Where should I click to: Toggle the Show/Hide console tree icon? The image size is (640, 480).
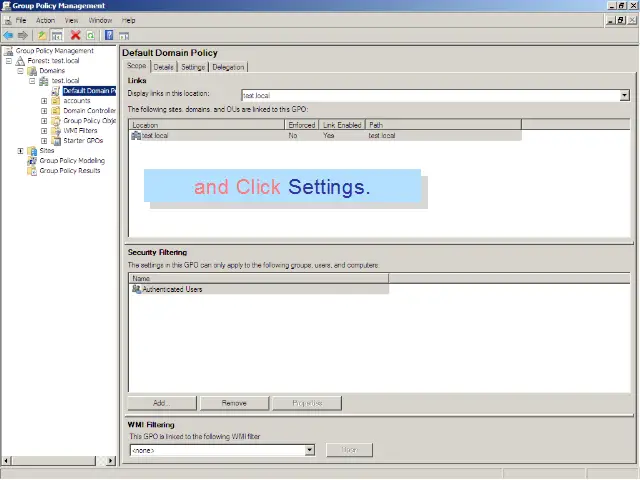click(57, 36)
